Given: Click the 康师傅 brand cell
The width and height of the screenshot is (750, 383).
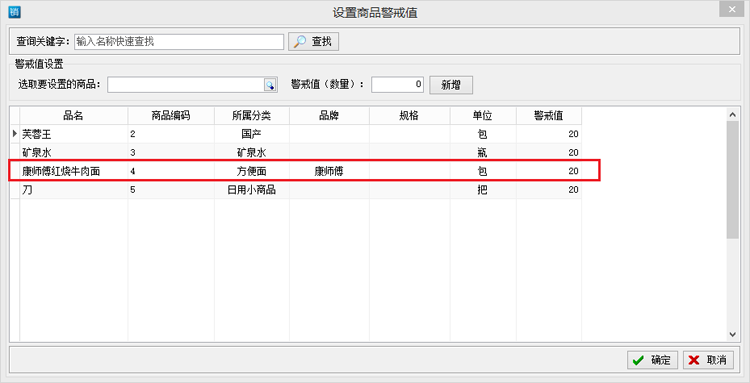Looking at the screenshot, I should click(x=329, y=171).
